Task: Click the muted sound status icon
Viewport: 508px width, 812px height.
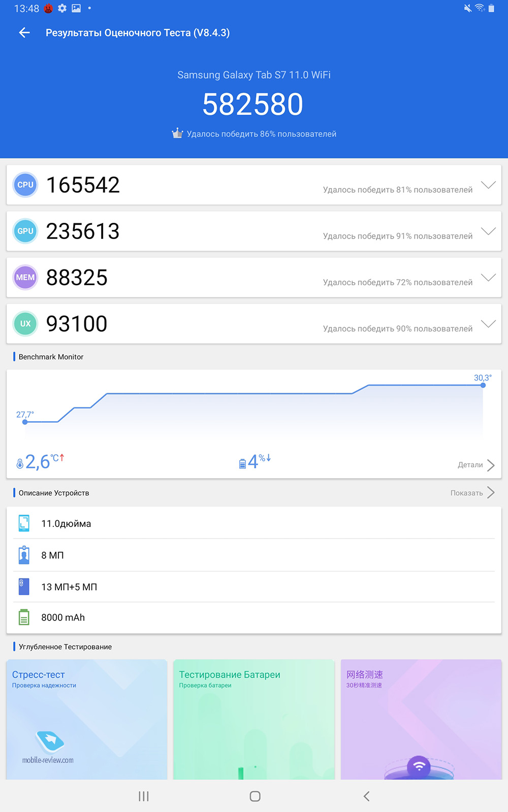Action: click(x=468, y=8)
